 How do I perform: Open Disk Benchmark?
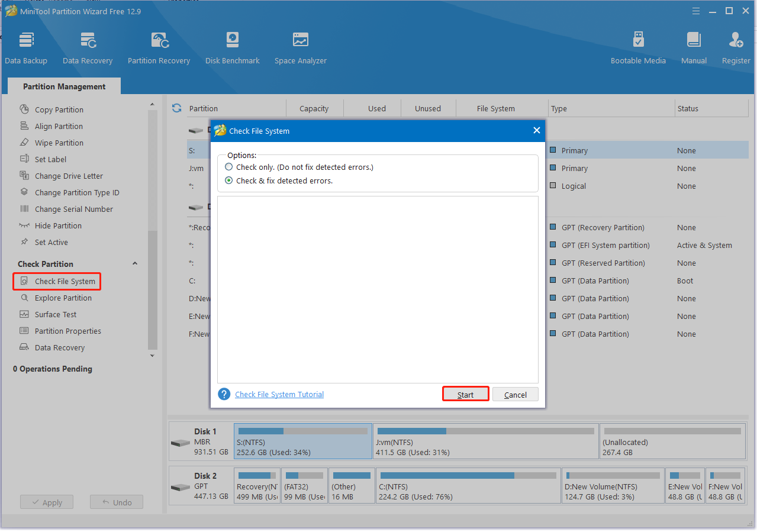coord(233,48)
